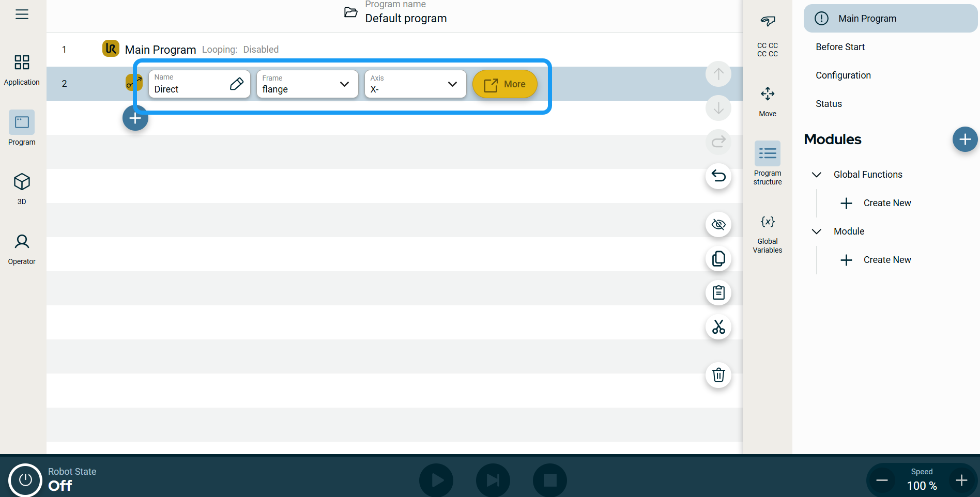Click the undo arrow icon

point(718,176)
